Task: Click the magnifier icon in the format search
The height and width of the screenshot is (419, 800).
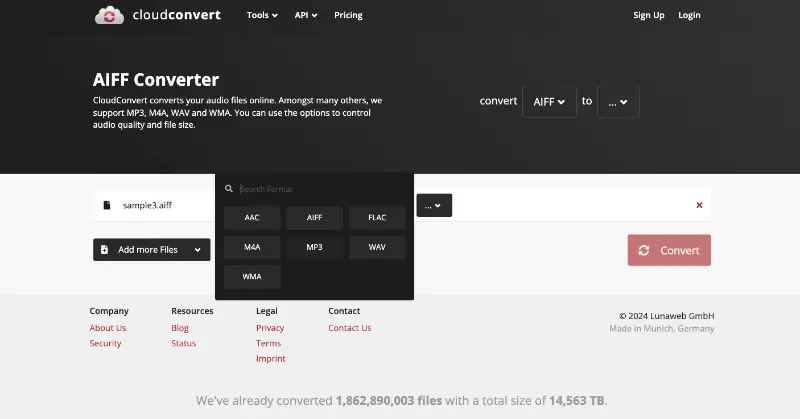Action: 229,189
